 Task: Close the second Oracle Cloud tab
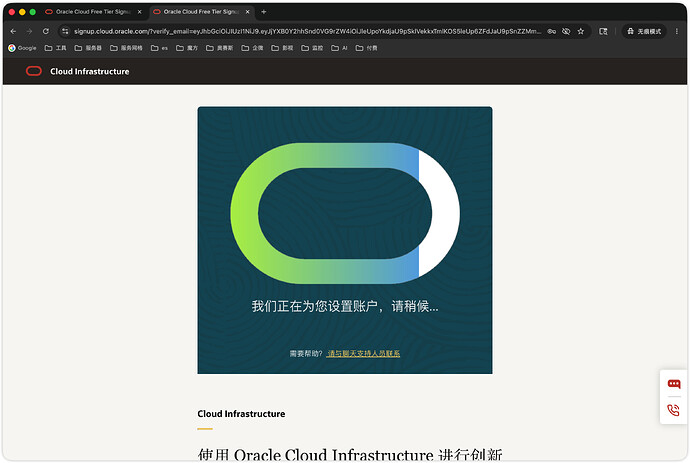pos(247,12)
